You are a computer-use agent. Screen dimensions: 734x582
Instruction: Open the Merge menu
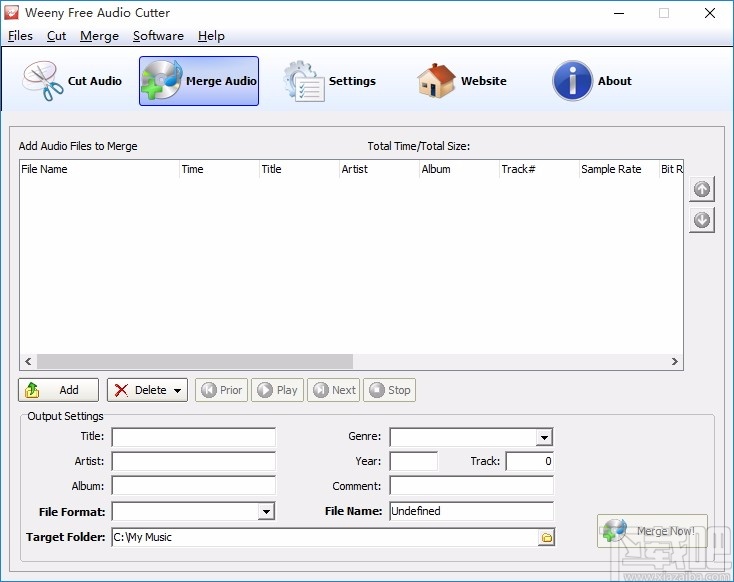(99, 36)
